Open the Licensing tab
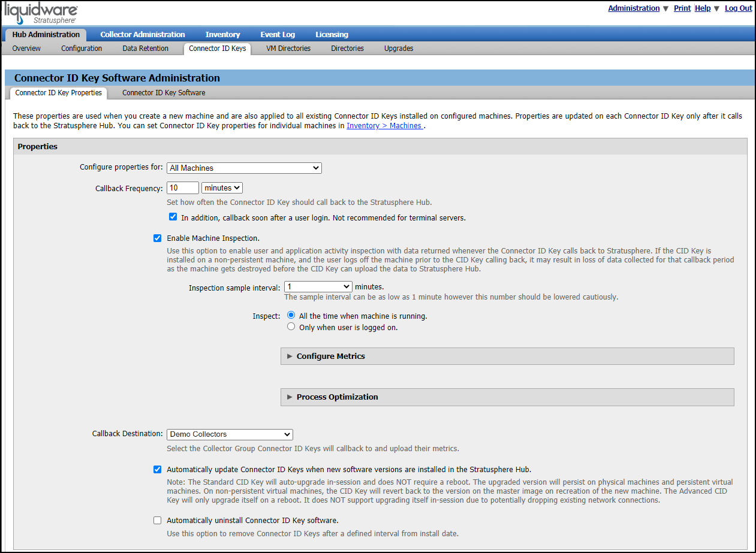This screenshot has width=756, height=553. pyautogui.click(x=332, y=35)
